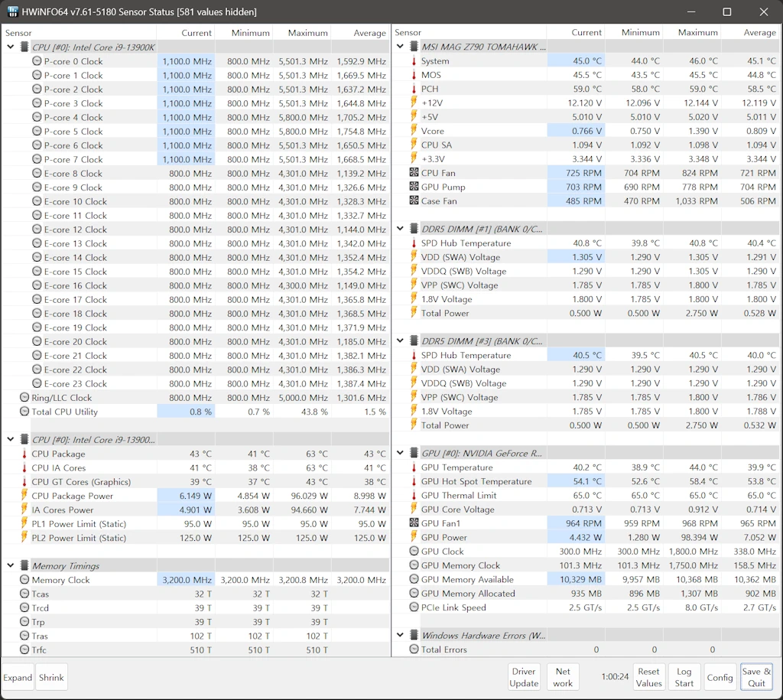
Task: Click the E-core 8 Clock sensor icon
Action: click(37, 174)
